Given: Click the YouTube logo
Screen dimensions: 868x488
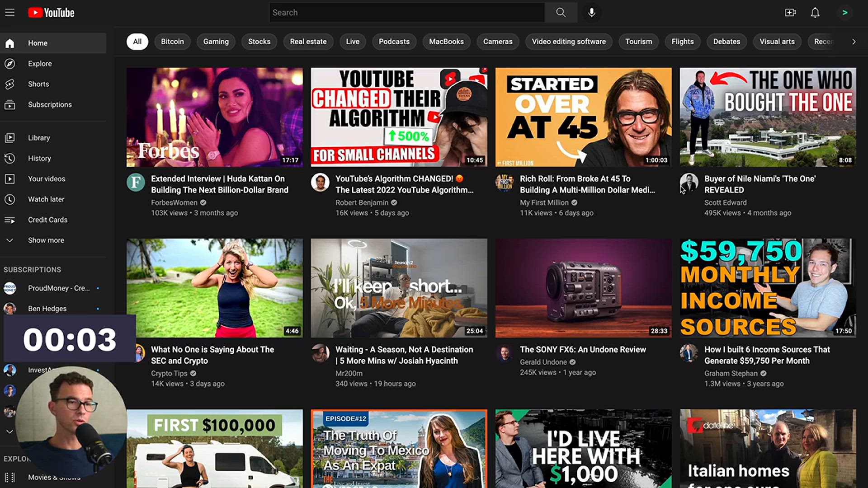Looking at the screenshot, I should click(x=51, y=13).
